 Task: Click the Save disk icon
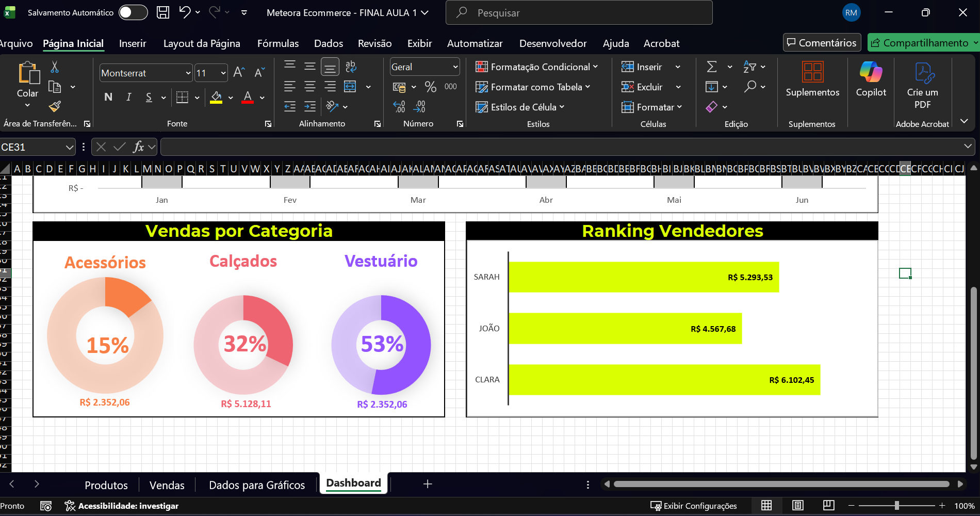[x=163, y=12]
